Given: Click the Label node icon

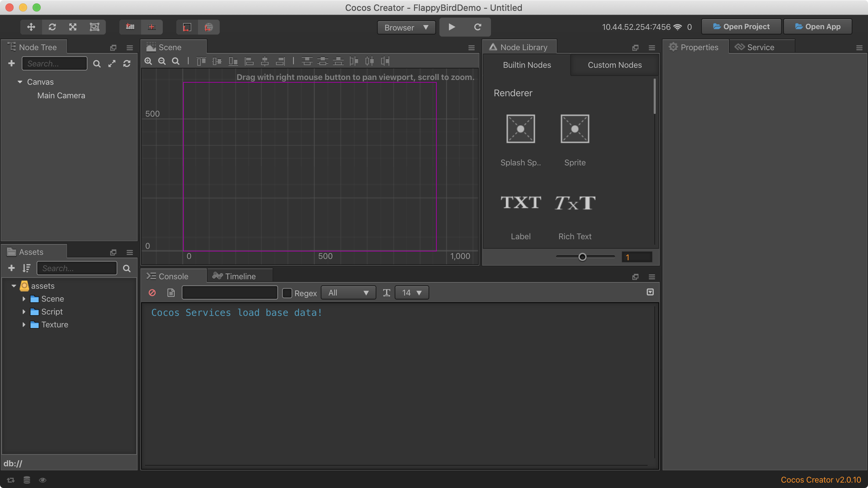Looking at the screenshot, I should click(521, 203).
